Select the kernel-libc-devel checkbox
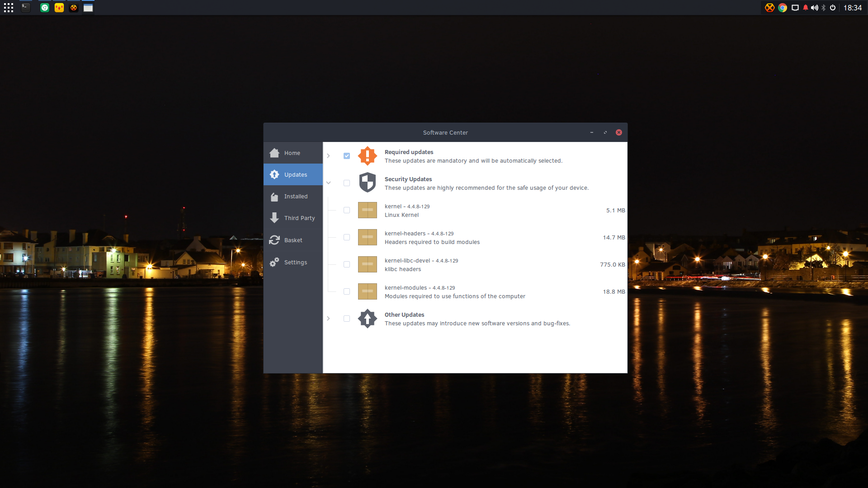The image size is (868, 488). pos(347,264)
